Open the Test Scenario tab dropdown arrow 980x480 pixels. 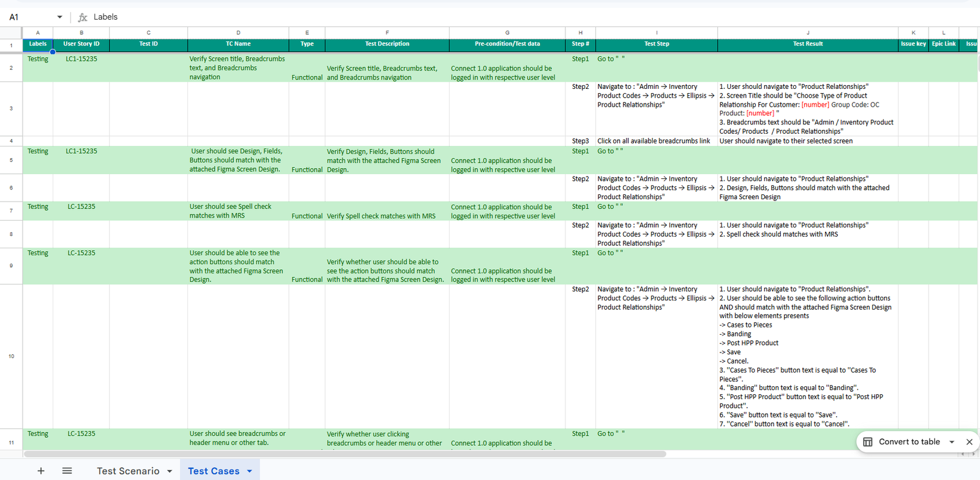(x=170, y=471)
